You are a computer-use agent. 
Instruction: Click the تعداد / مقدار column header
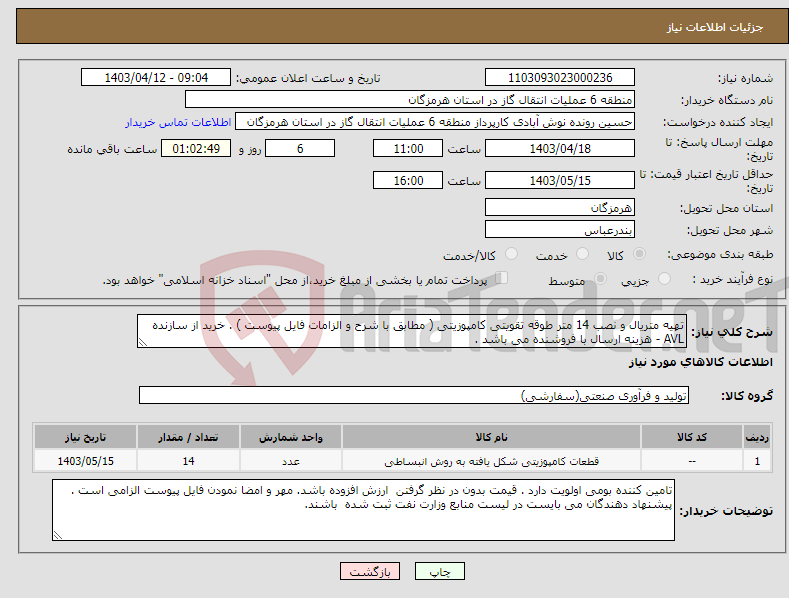coord(188,437)
